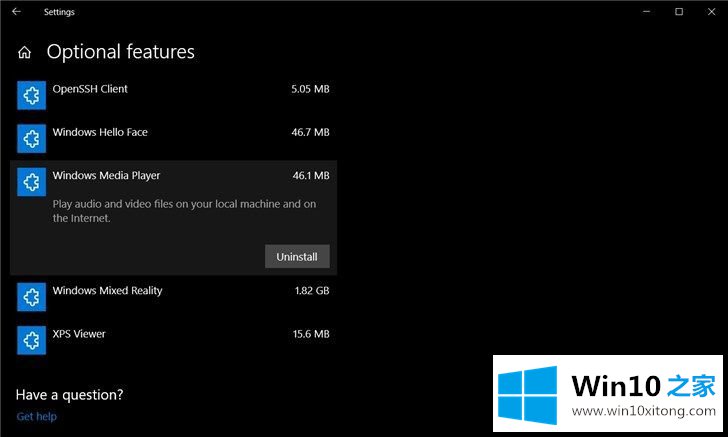Click the 15.6 MB size value
Screen dimensions: 728x437
pos(311,334)
